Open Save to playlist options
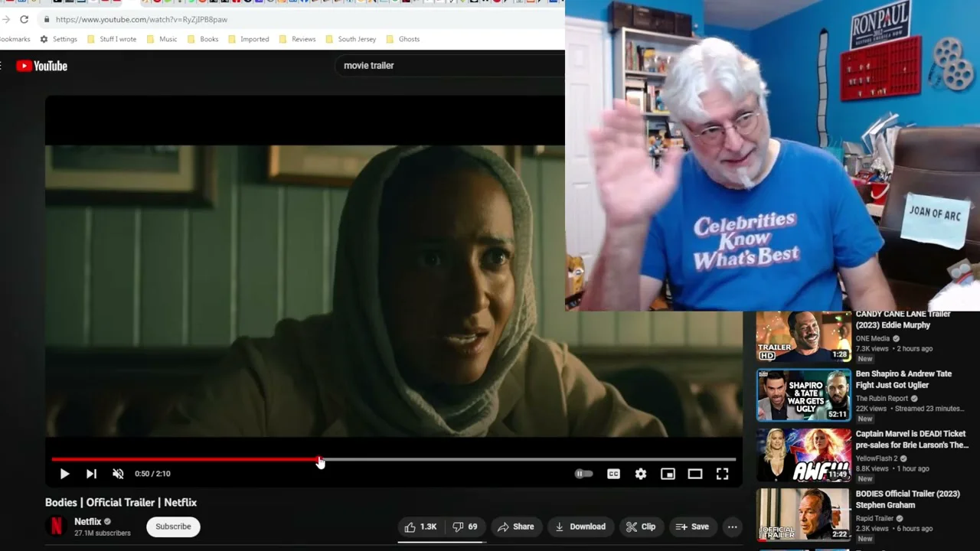The image size is (980, 551). [691, 527]
